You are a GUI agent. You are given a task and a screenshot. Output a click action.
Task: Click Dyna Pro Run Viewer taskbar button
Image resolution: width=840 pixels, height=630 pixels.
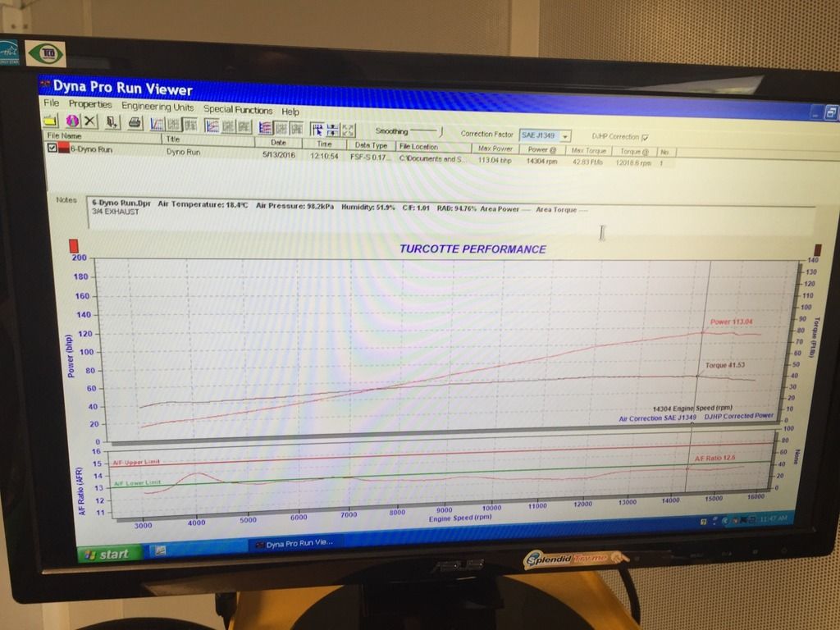295,543
